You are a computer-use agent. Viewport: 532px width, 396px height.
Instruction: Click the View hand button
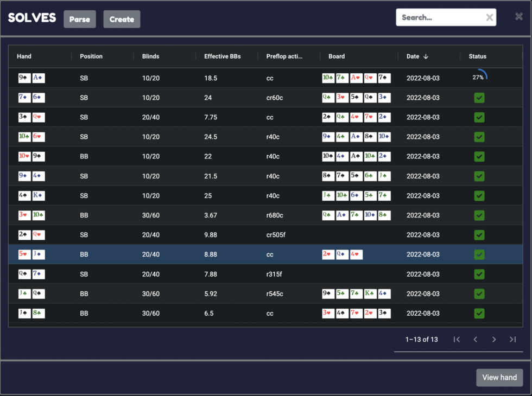click(x=499, y=378)
